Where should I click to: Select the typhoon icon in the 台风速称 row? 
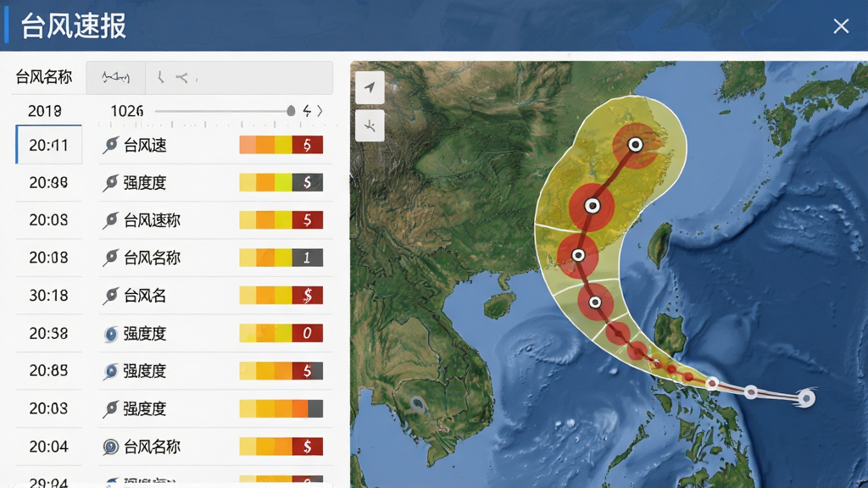(x=111, y=220)
